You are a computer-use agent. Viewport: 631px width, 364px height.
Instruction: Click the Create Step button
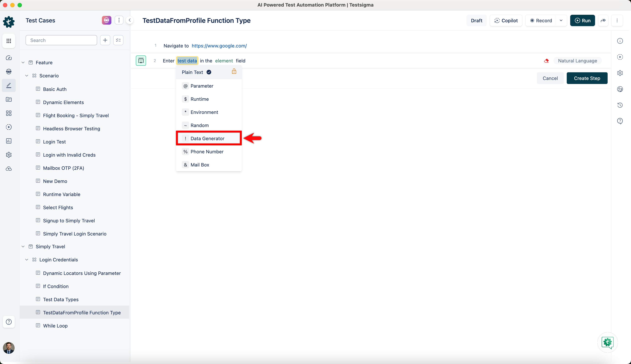[x=587, y=78]
